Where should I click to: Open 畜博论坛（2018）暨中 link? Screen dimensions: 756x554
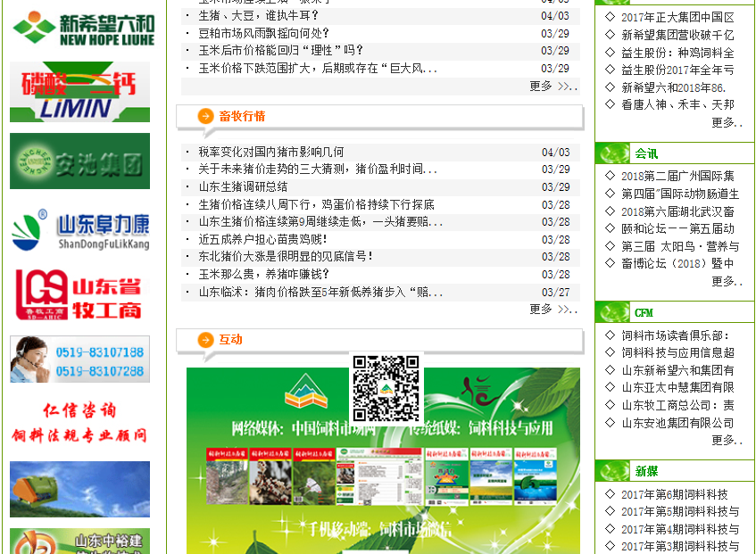coord(677,263)
